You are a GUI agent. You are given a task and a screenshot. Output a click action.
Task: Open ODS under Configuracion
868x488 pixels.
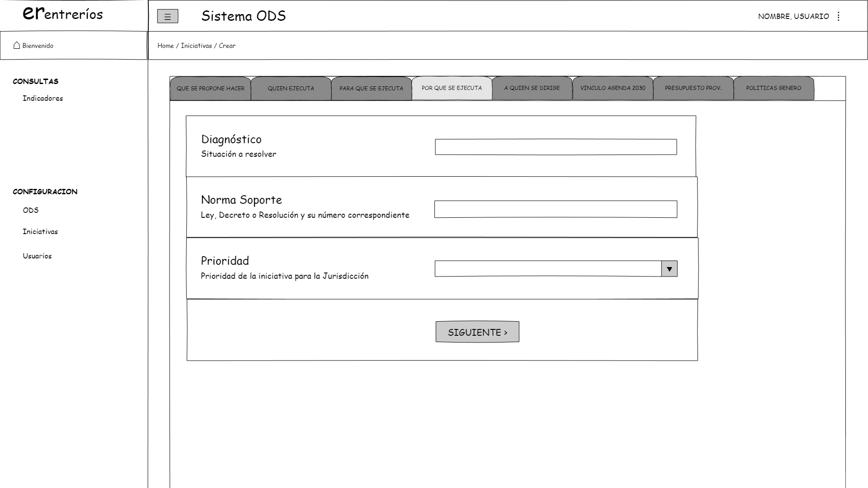tap(31, 210)
